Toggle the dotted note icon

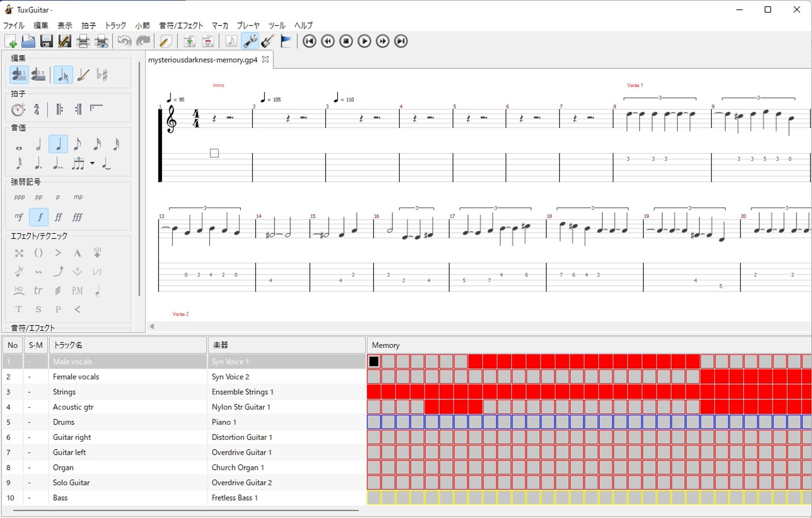[39, 164]
